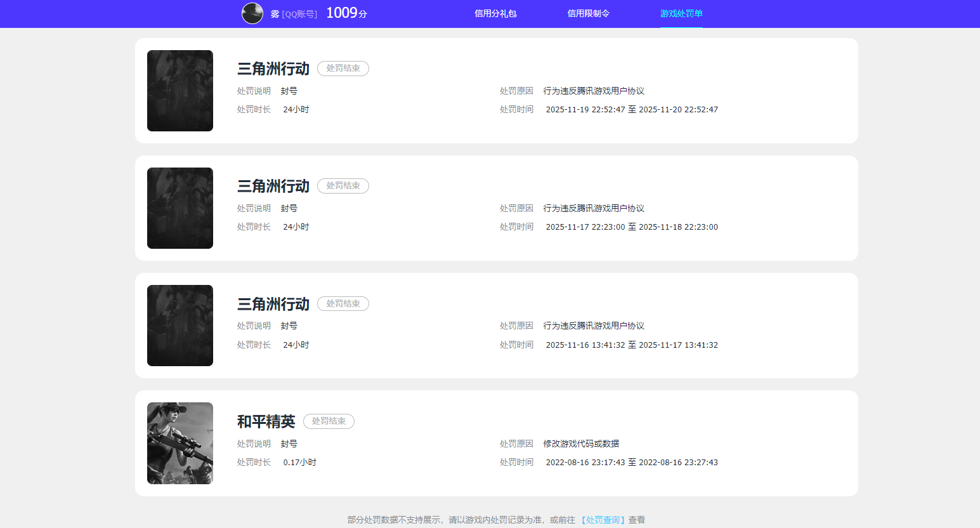The width and height of the screenshot is (980, 528).
Task: Click the 三角洲行动 cover for the 2025-11-17 22:23:00 penalty
Action: click(180, 208)
